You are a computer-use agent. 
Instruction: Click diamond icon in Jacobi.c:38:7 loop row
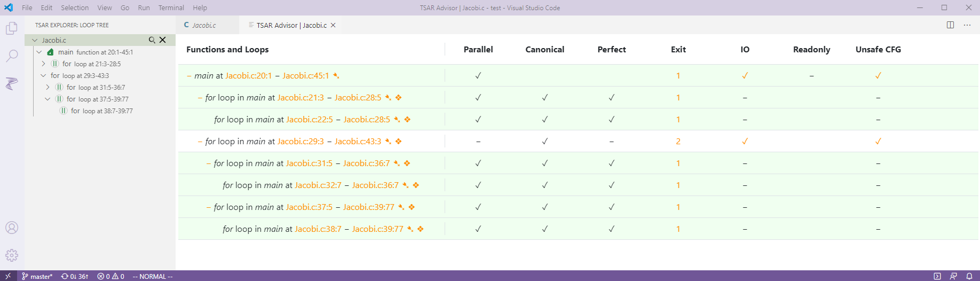coord(421,229)
